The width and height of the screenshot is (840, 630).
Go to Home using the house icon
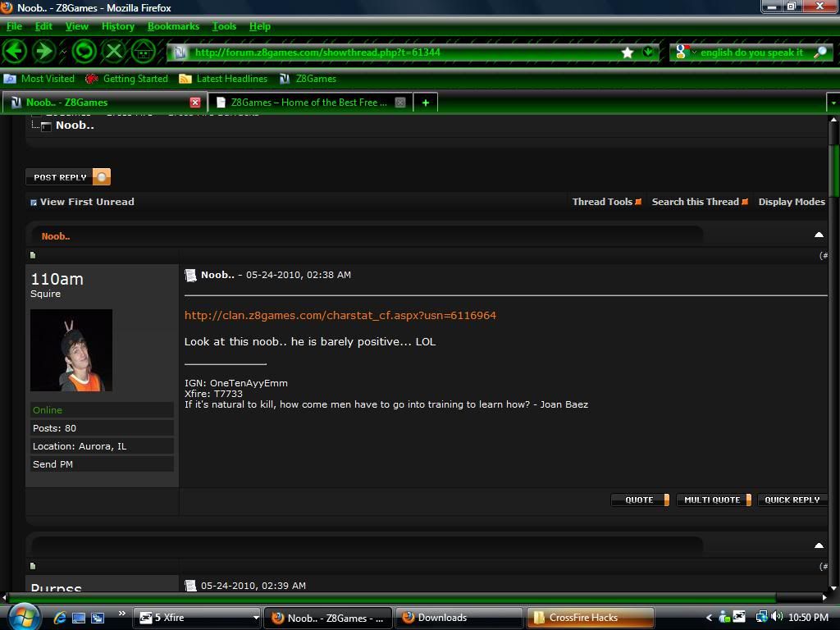point(144,51)
